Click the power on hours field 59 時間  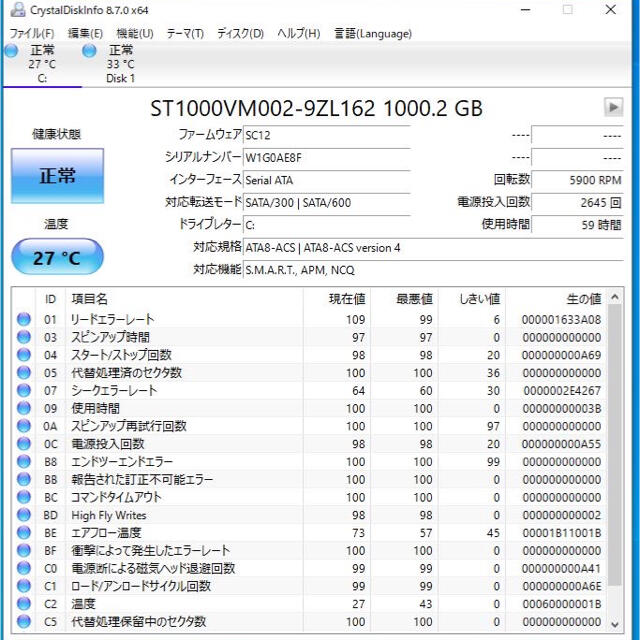point(578,225)
